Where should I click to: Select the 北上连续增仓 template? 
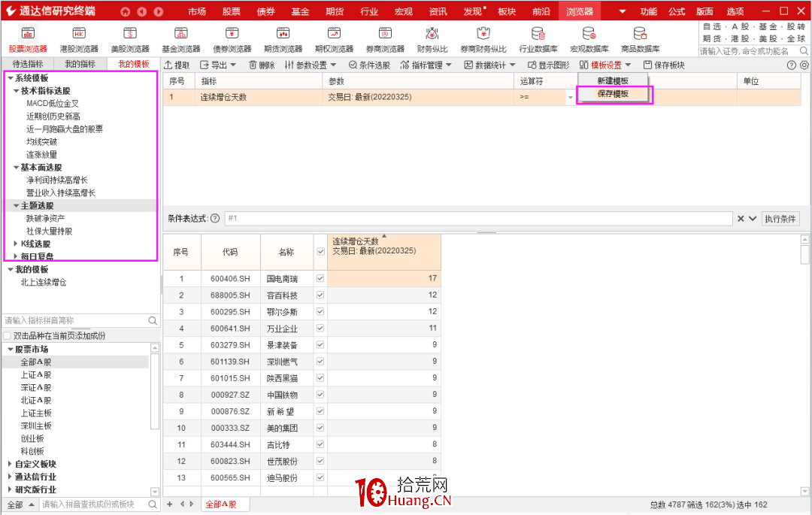[44, 282]
